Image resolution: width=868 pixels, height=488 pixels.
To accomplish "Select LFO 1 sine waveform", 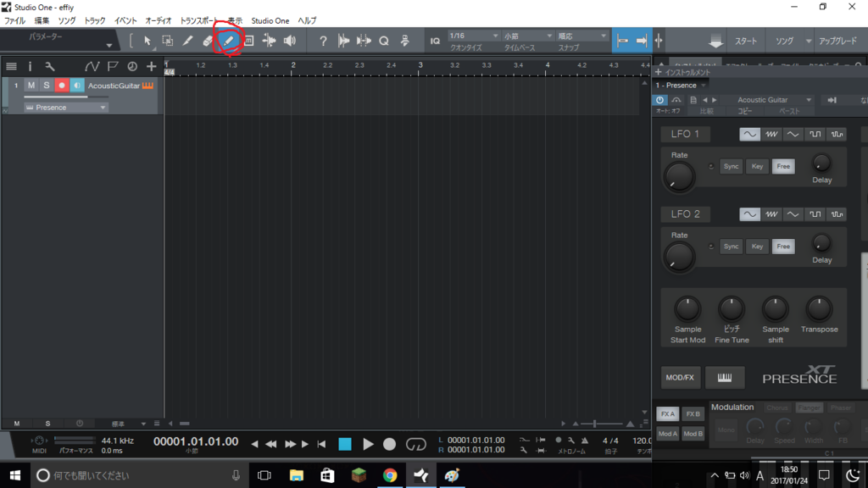I will coord(749,134).
